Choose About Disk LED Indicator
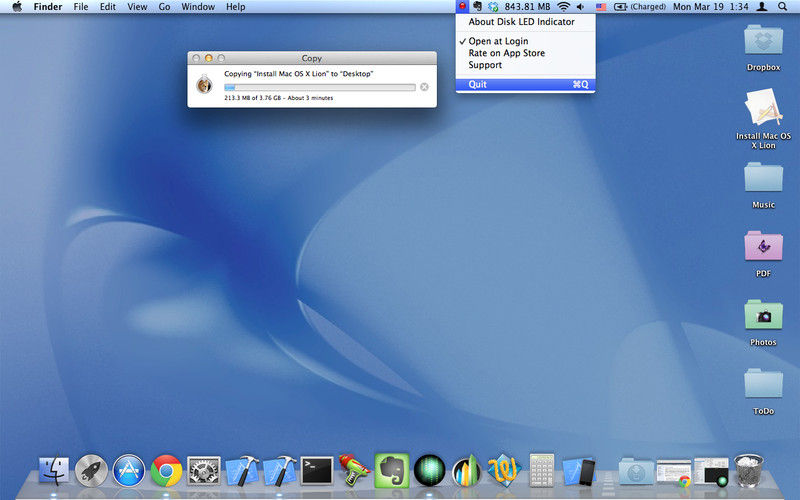The width and height of the screenshot is (800, 500). coord(521,22)
